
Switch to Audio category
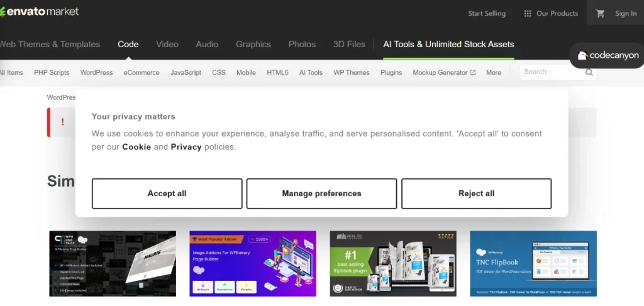click(207, 45)
